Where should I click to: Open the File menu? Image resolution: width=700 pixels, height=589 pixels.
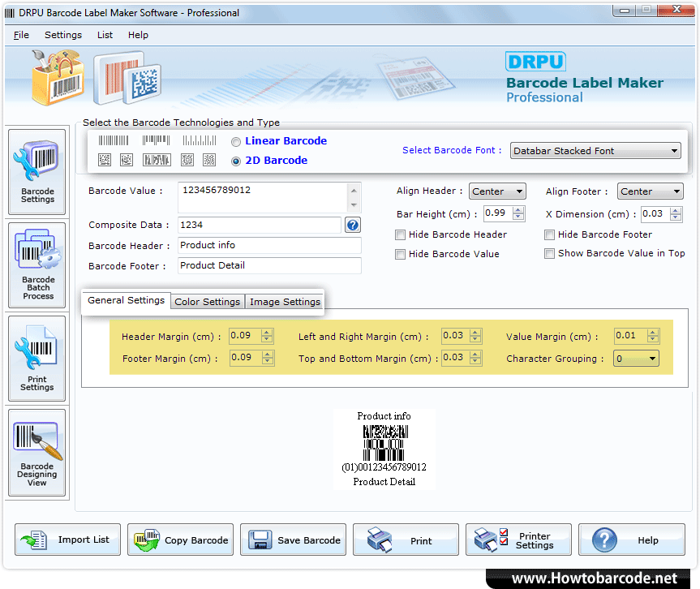[21, 35]
